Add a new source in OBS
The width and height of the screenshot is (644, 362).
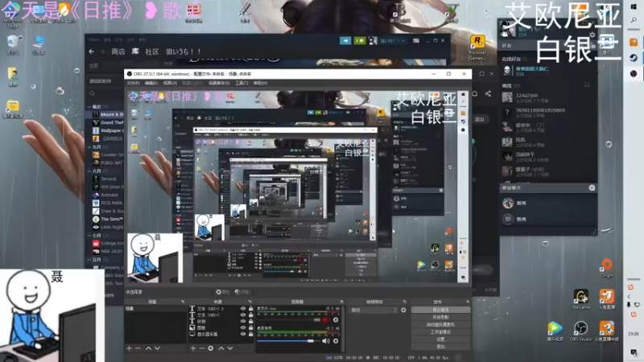pos(193,348)
